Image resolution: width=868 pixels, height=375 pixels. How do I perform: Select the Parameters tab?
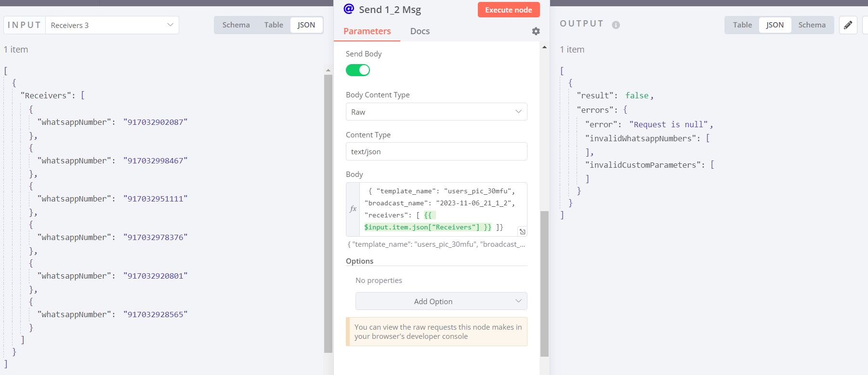(367, 31)
